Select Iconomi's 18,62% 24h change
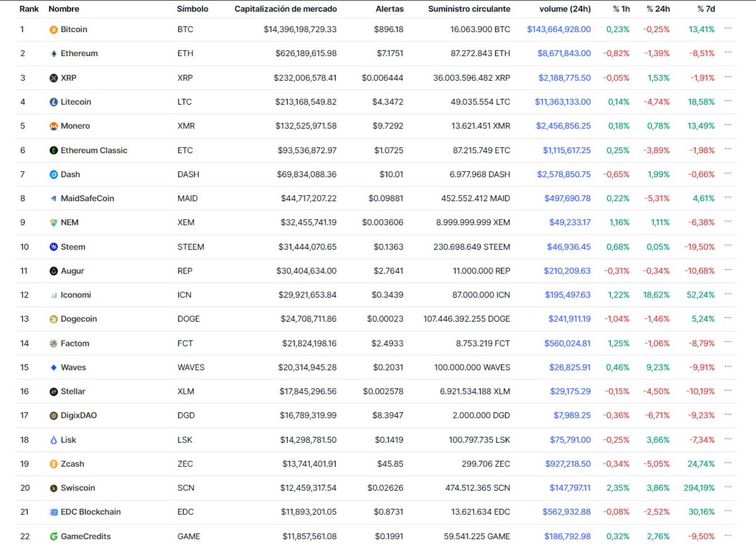 656,295
